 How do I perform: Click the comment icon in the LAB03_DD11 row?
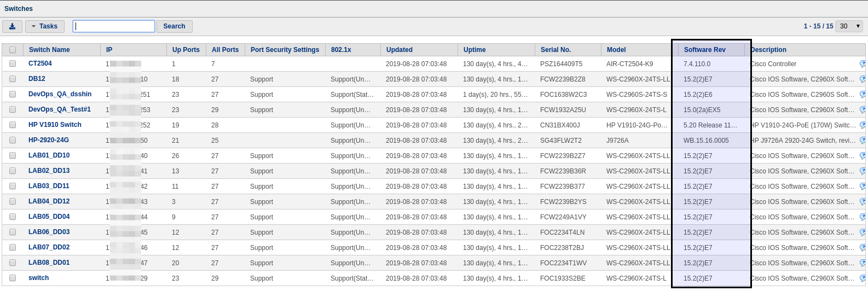[x=863, y=187]
